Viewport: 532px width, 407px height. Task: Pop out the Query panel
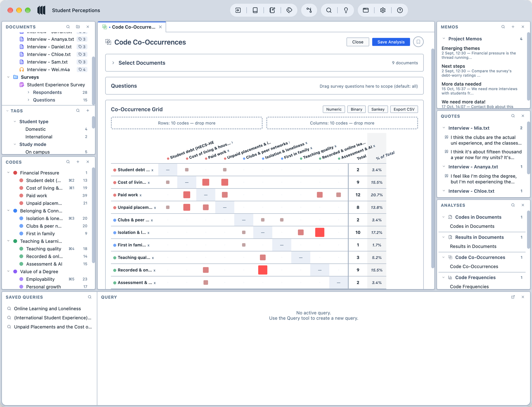(513, 297)
